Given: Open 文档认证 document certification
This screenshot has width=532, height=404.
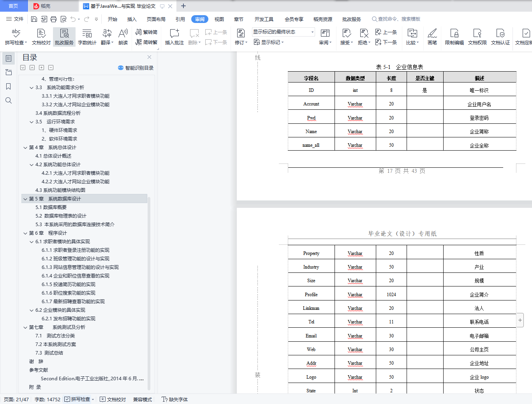Looking at the screenshot, I should click(500, 37).
